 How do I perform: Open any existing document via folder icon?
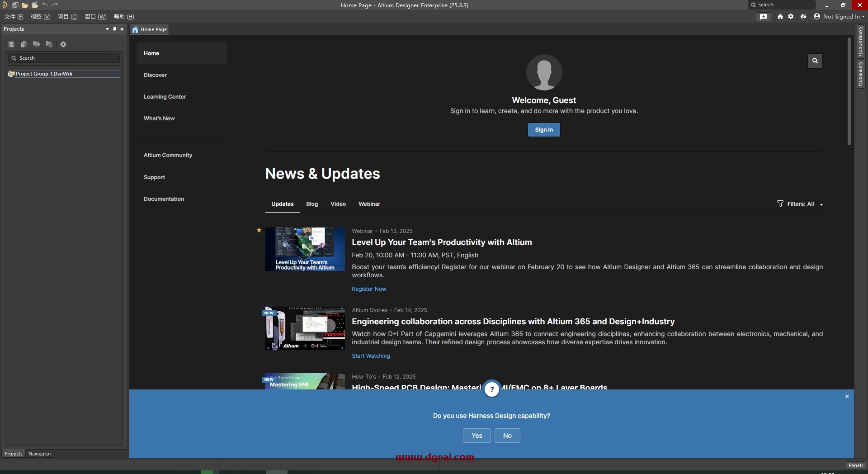(x=25, y=5)
